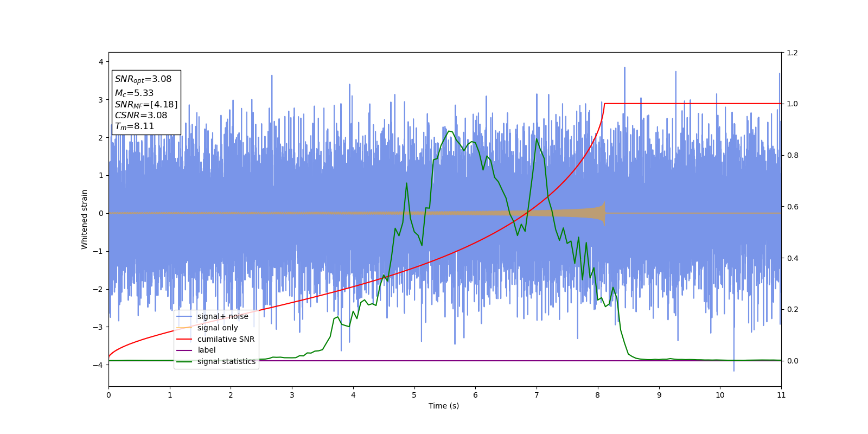
Task: Click the SNRMF=[4.18] annotation text
Action: point(146,105)
